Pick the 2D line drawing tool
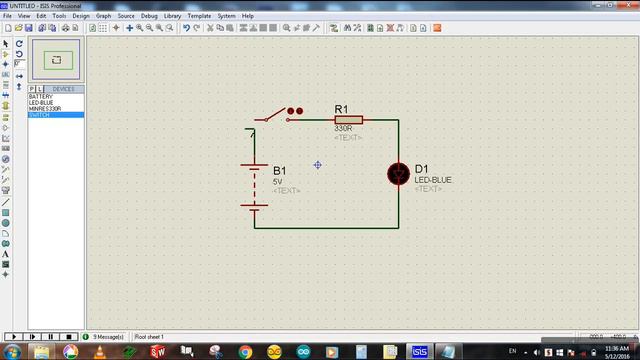Image resolution: width=640 pixels, height=360 pixels. click(6, 202)
